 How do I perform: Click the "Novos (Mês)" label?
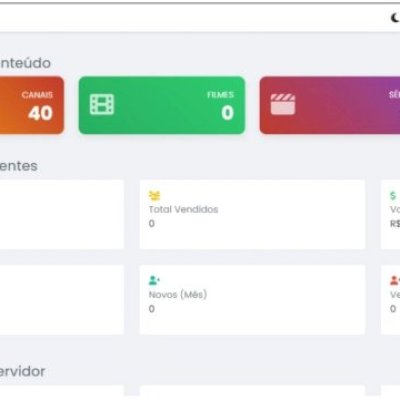(x=178, y=295)
